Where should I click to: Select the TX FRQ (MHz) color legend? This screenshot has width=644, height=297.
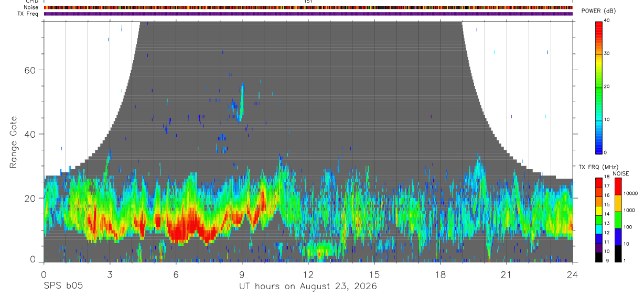(x=599, y=219)
